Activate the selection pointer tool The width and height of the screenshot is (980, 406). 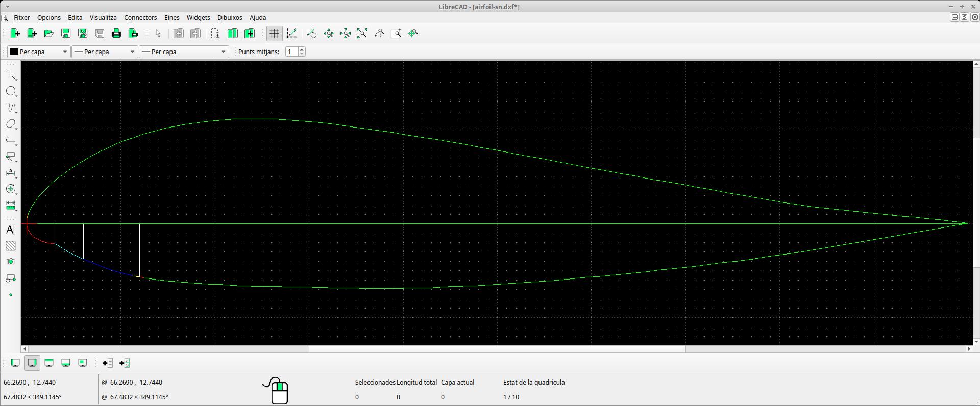click(x=158, y=33)
